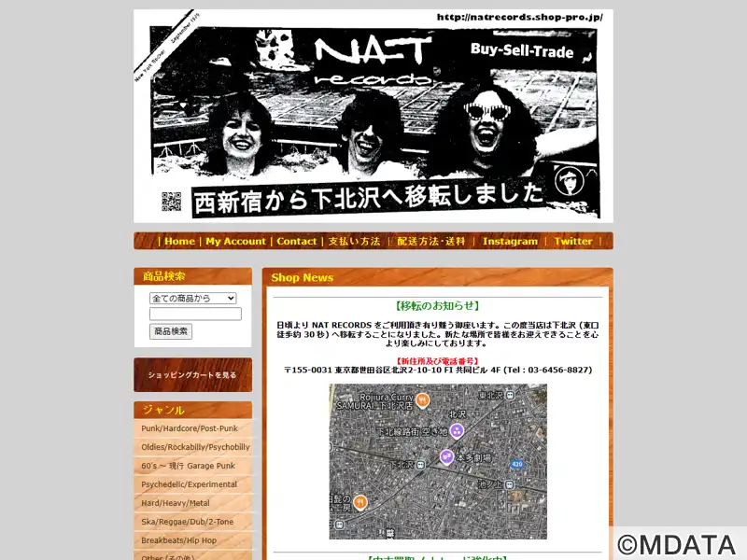
Task: Click the 【移転のお知らせ】 heading
Action: click(437, 306)
